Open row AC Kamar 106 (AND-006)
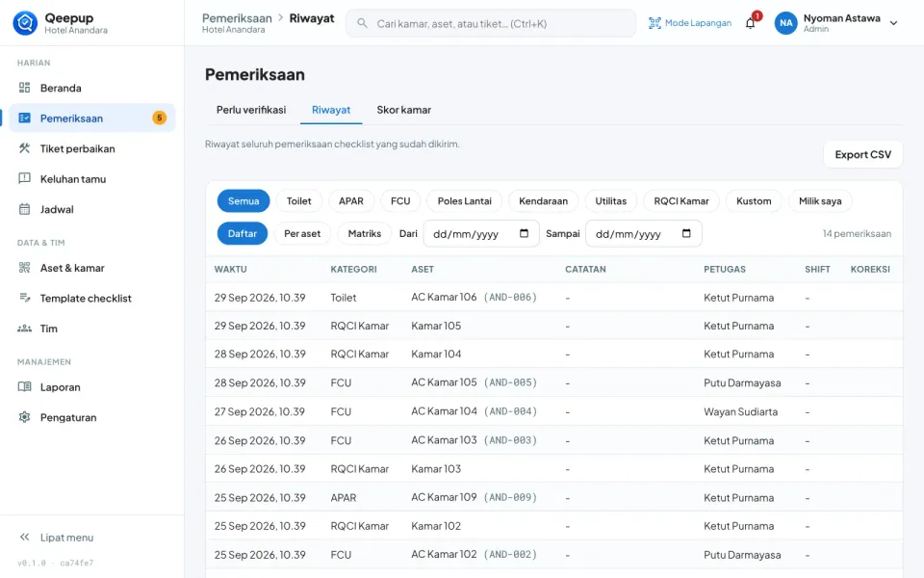The height and width of the screenshot is (578, 924). [x=554, y=298]
